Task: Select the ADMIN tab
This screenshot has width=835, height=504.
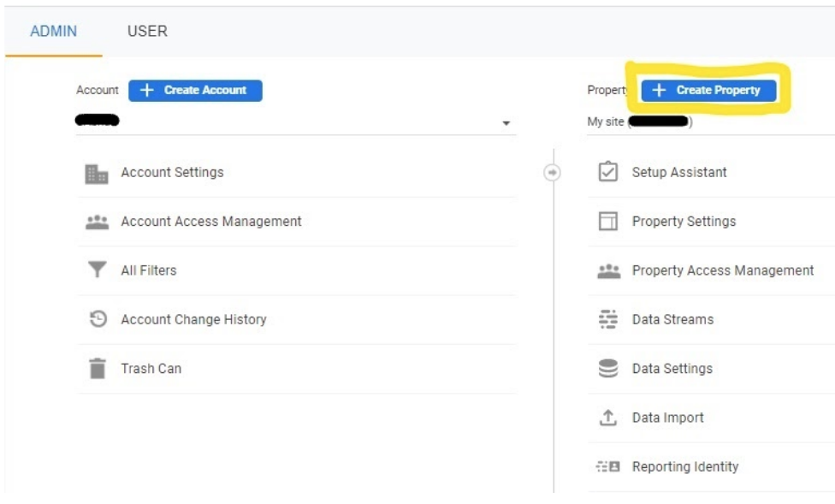Action: (53, 32)
